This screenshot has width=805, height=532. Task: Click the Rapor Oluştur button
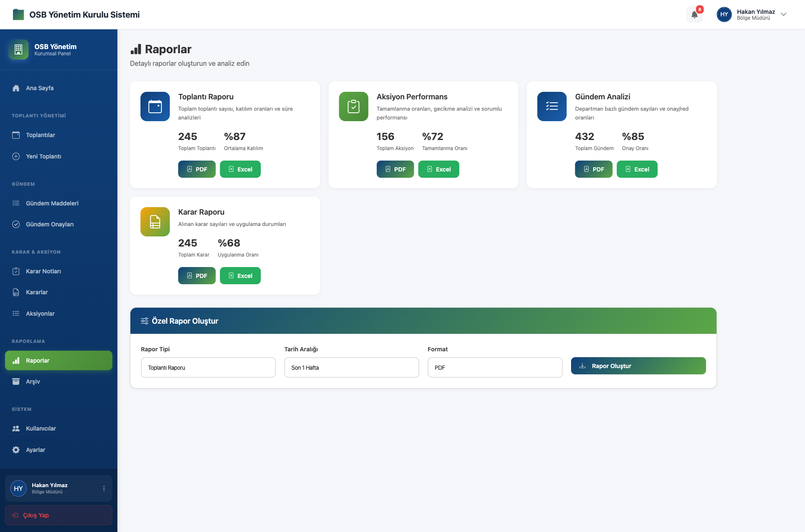(638, 366)
